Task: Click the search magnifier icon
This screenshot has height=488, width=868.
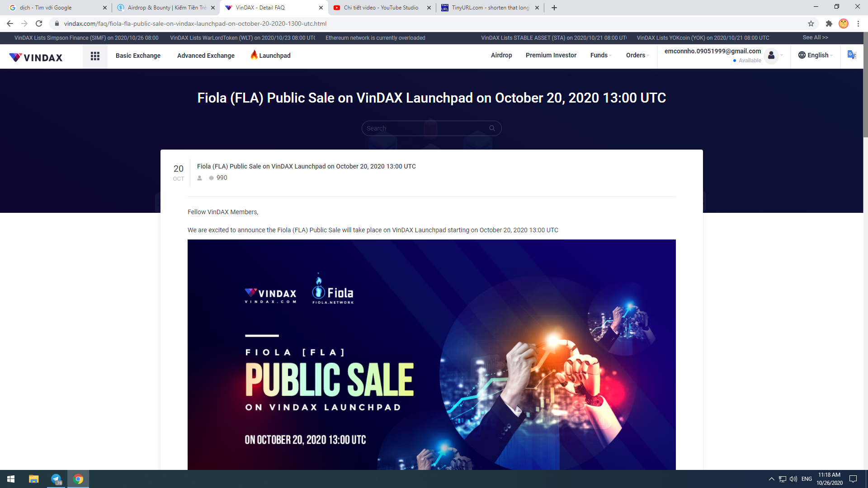Action: click(492, 128)
